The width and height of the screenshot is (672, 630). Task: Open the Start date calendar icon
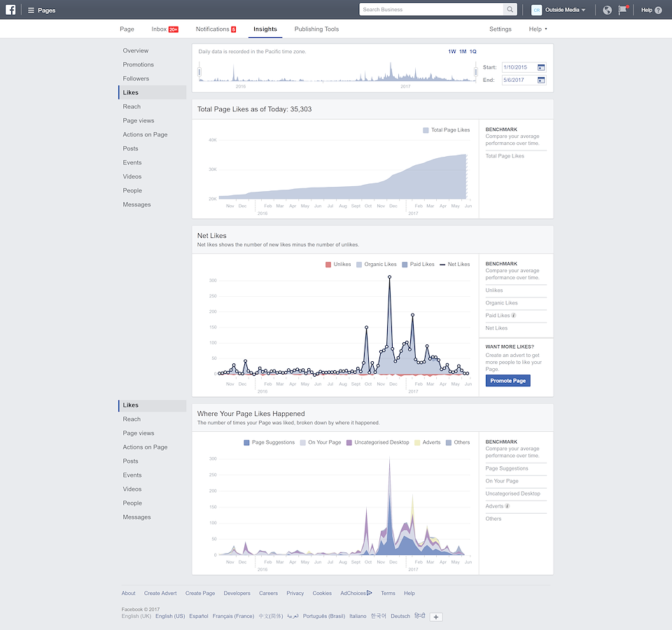pos(541,67)
